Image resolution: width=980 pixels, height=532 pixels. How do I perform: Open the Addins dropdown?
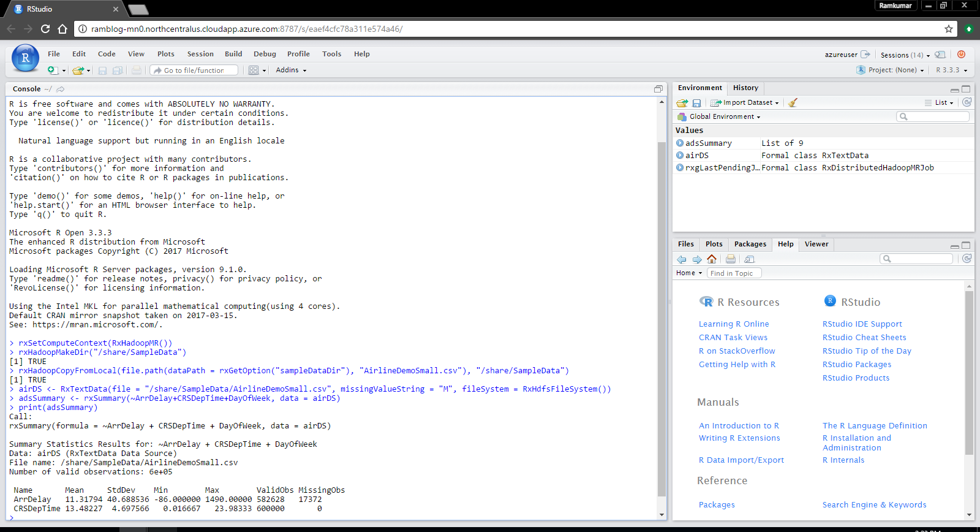pos(291,70)
